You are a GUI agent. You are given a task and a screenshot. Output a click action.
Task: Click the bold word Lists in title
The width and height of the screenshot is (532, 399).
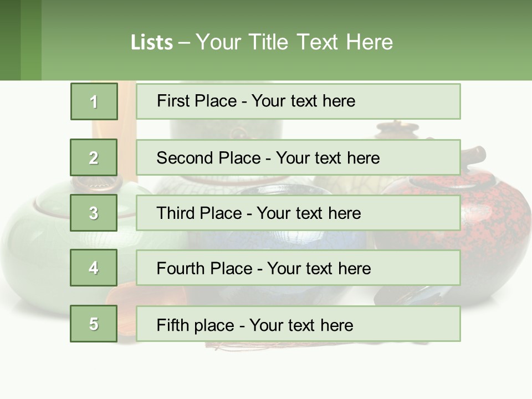click(151, 43)
